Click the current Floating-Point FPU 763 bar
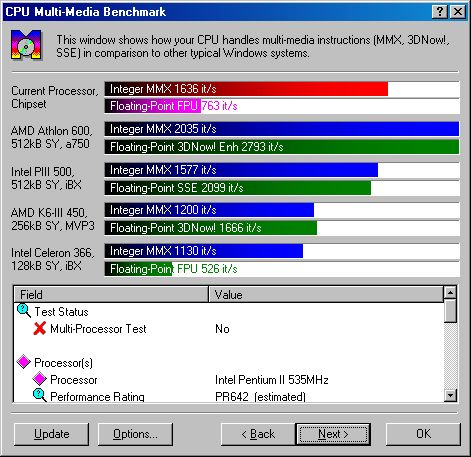The width and height of the screenshot is (471, 457). click(153, 106)
